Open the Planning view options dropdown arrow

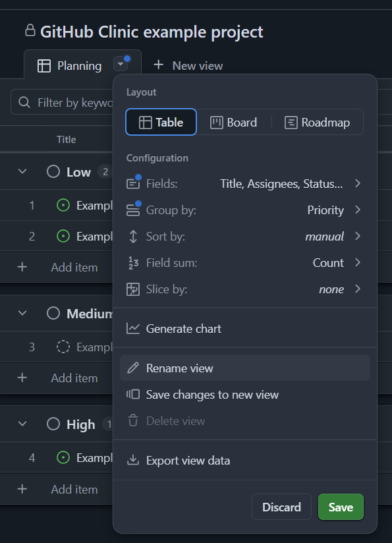coord(121,64)
